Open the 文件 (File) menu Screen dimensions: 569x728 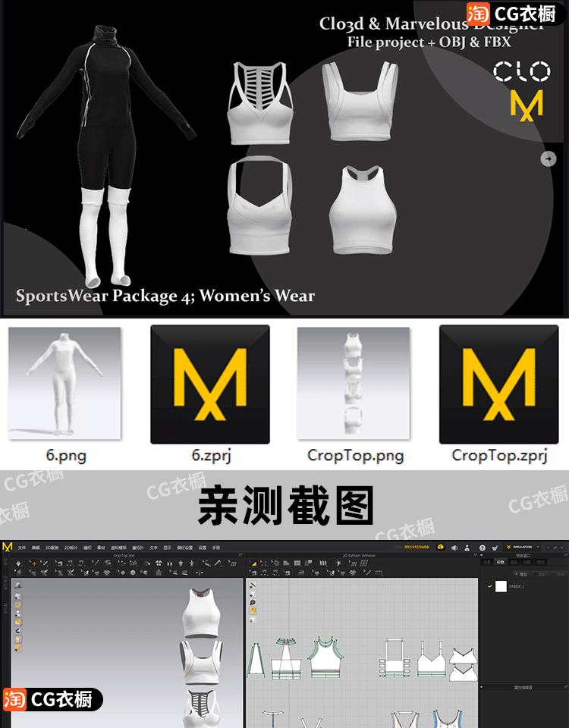coord(22,547)
